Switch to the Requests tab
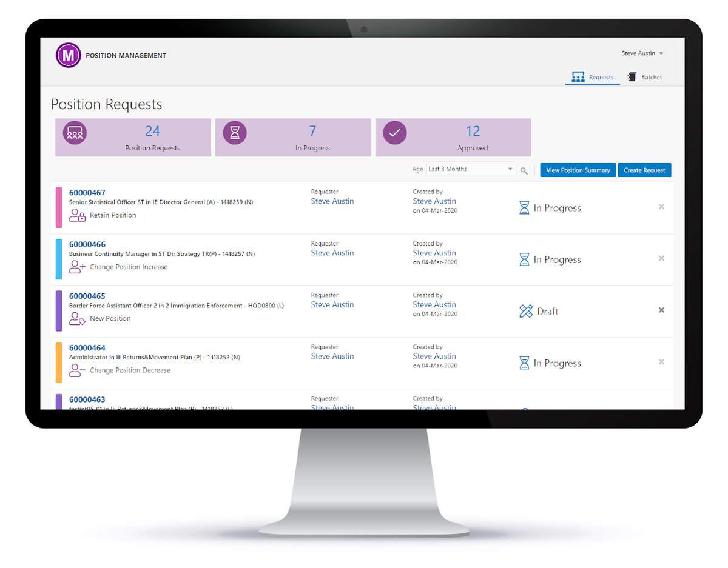 coord(592,77)
